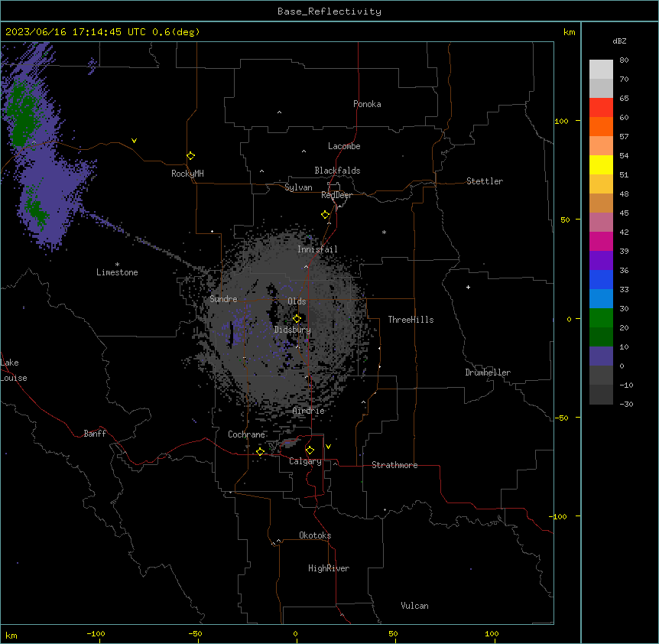
Task: Click the Lake Louise map label
Action: 14,370
